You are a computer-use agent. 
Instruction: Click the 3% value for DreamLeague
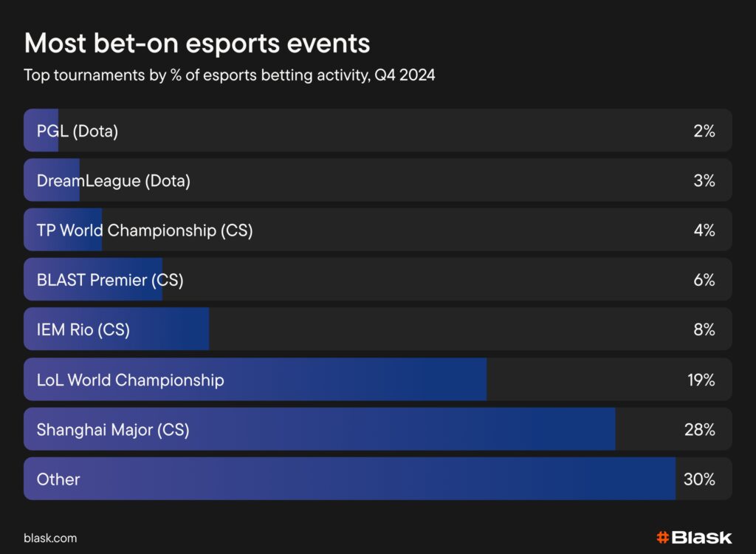pyautogui.click(x=704, y=181)
